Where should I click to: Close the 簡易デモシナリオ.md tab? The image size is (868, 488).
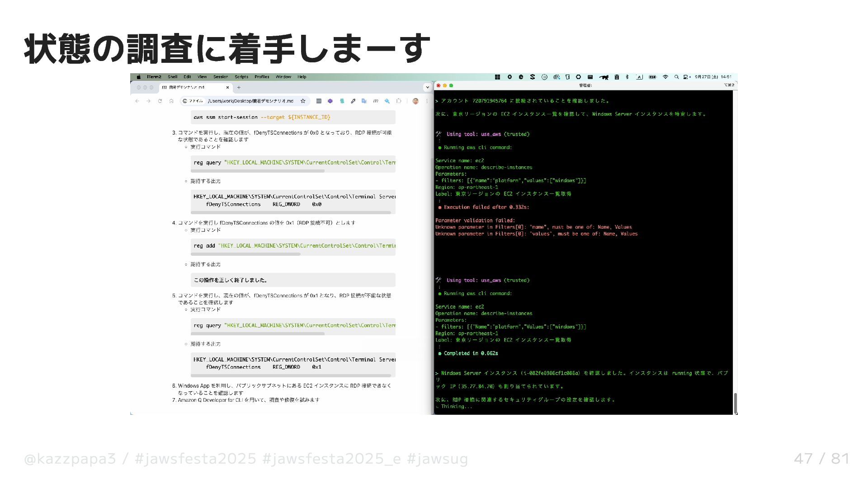227,87
